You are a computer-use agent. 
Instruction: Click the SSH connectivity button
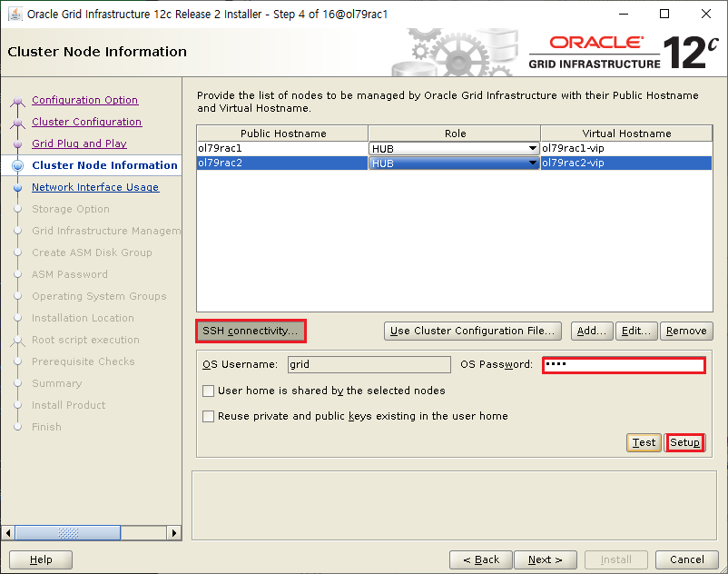pos(251,332)
